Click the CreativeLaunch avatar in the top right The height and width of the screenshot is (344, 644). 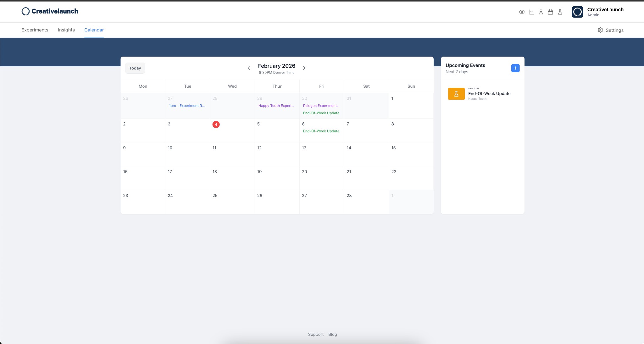tap(577, 12)
